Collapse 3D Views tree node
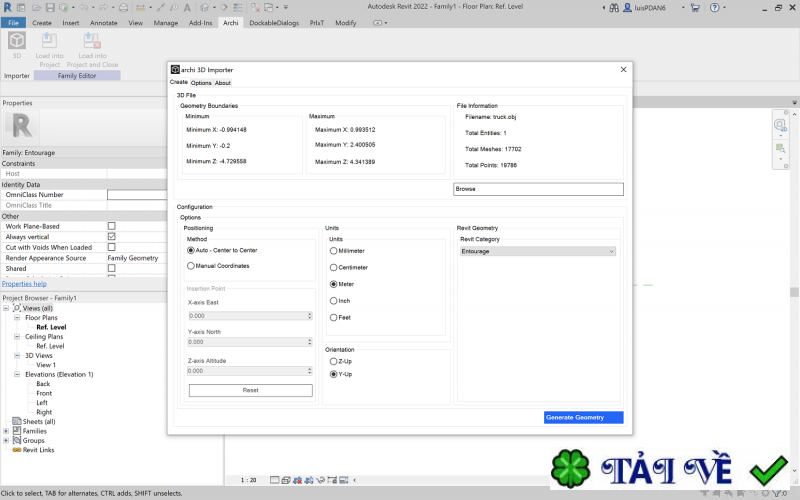Image resolution: width=800 pixels, height=500 pixels. click(x=17, y=356)
